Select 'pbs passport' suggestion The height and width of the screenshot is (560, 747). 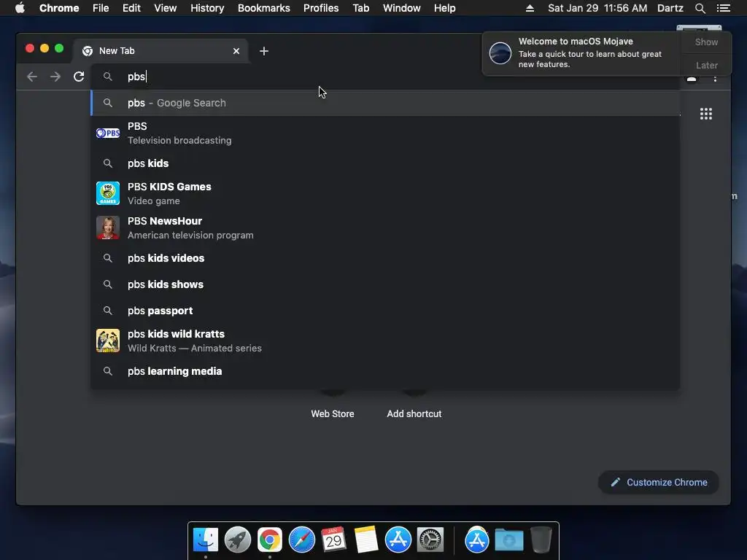click(385, 311)
